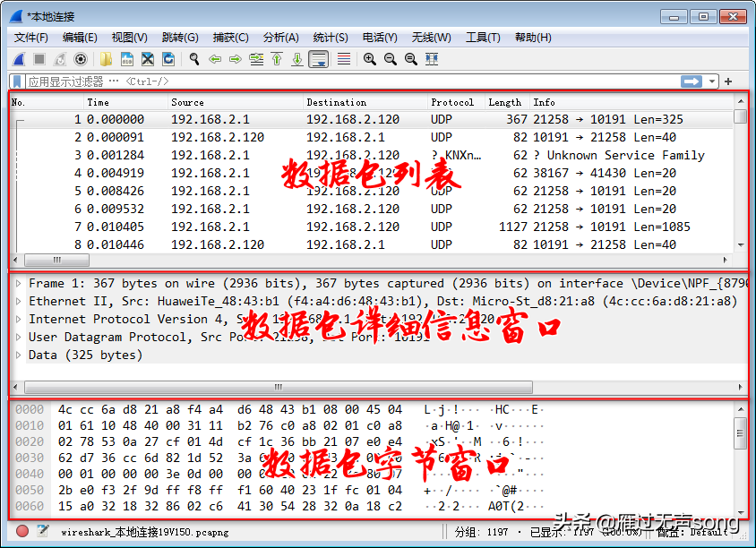Select packet 8 at time 0.010446
Image resolution: width=756 pixels, height=548 pixels.
[371, 244]
